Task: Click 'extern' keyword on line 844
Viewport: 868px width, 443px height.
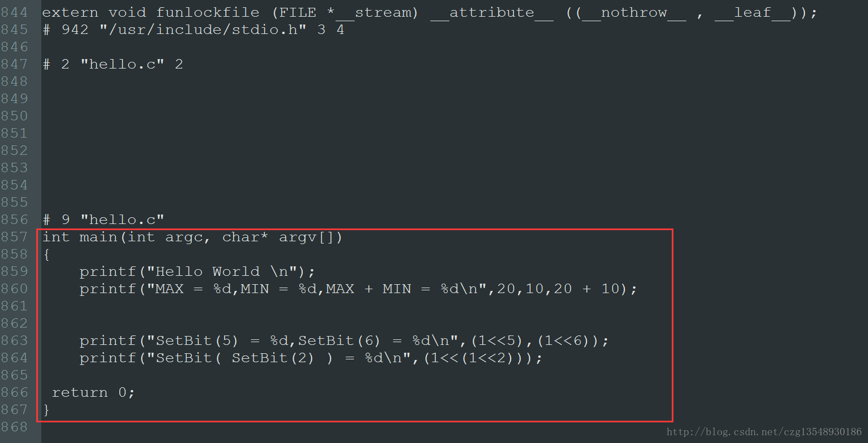Action: [x=70, y=12]
